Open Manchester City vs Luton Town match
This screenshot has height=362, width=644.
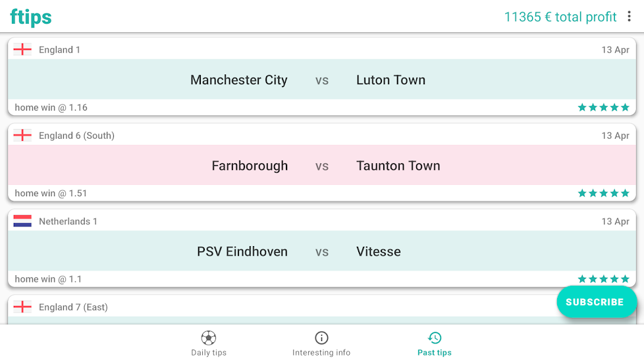321,80
